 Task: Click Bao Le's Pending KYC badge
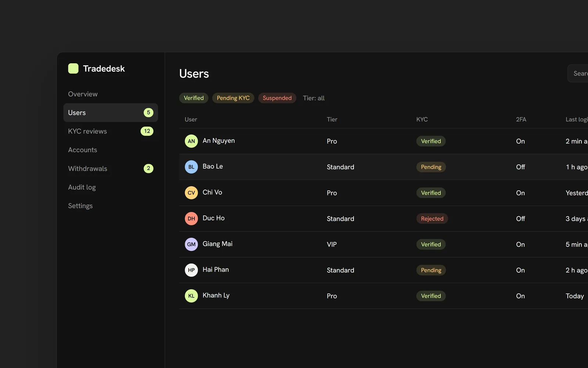tap(431, 167)
